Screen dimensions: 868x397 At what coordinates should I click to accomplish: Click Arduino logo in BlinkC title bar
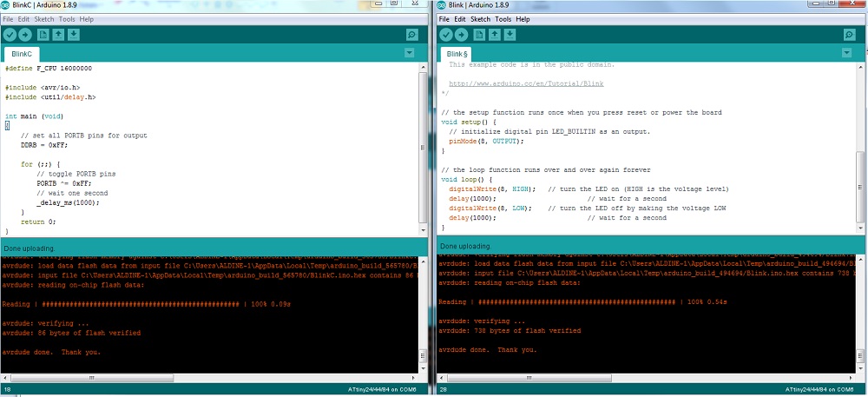5,5
